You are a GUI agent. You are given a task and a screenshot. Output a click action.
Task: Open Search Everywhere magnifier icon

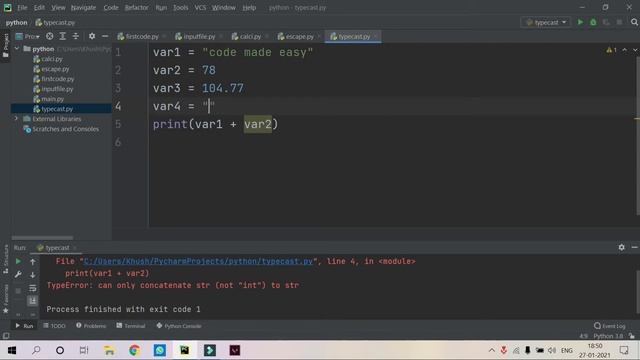(x=634, y=22)
